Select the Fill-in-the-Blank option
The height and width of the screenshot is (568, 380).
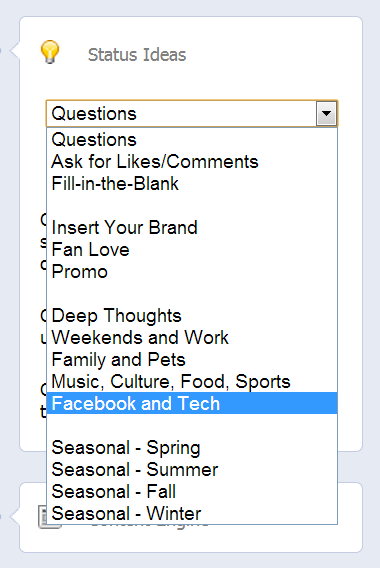(x=192, y=184)
